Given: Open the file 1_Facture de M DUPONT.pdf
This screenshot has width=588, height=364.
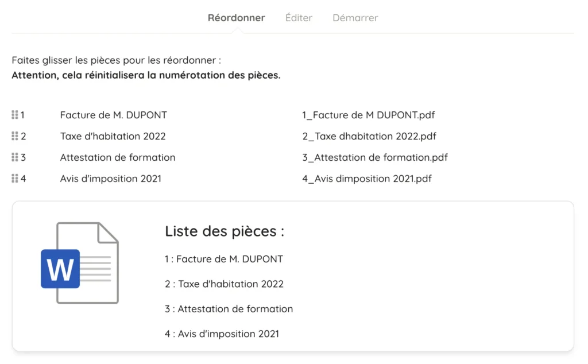Looking at the screenshot, I should tap(368, 115).
